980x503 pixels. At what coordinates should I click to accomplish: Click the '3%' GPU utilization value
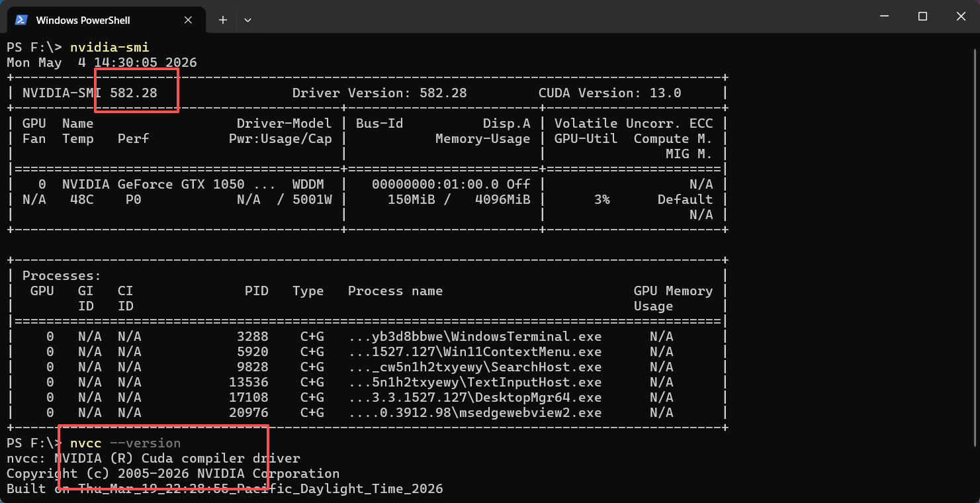pyautogui.click(x=602, y=199)
